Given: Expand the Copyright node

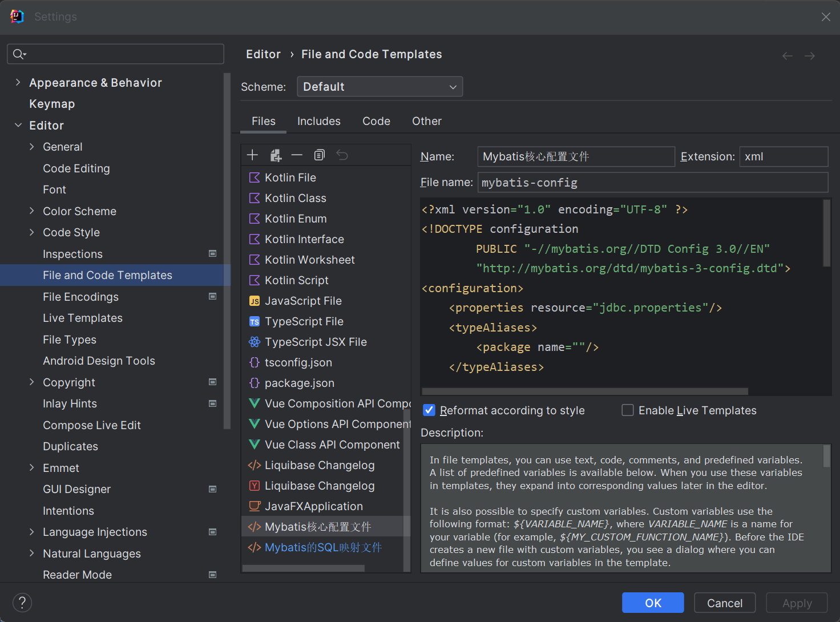Looking at the screenshot, I should click(x=32, y=382).
